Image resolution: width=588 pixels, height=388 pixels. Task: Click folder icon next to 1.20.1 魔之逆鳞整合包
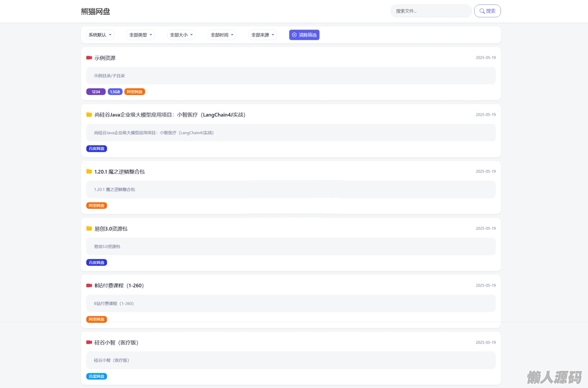[89, 172]
